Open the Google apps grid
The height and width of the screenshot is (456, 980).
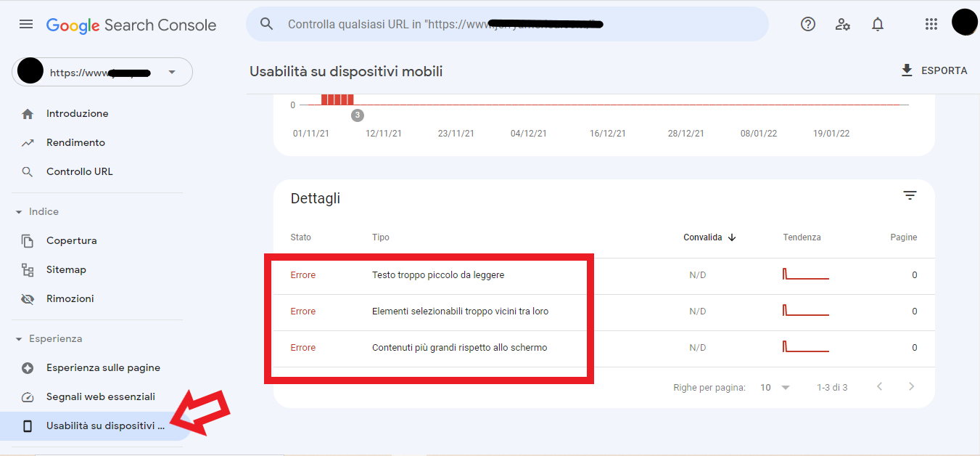931,25
